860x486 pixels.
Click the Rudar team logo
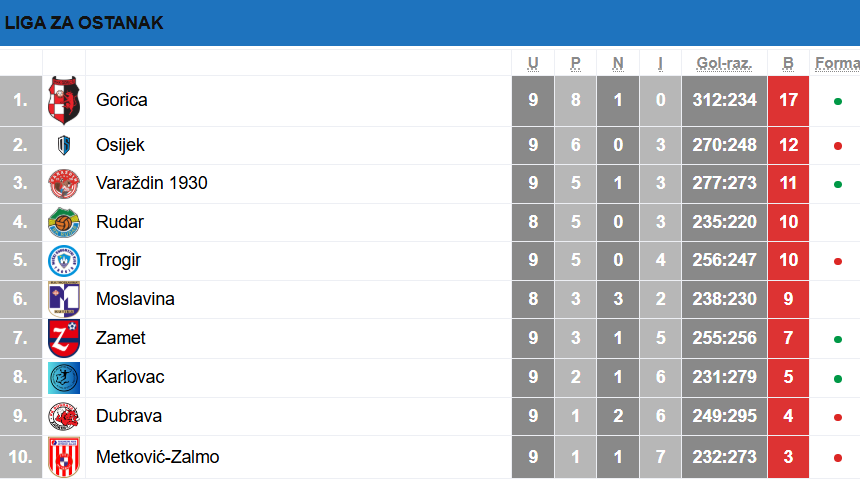(64, 222)
